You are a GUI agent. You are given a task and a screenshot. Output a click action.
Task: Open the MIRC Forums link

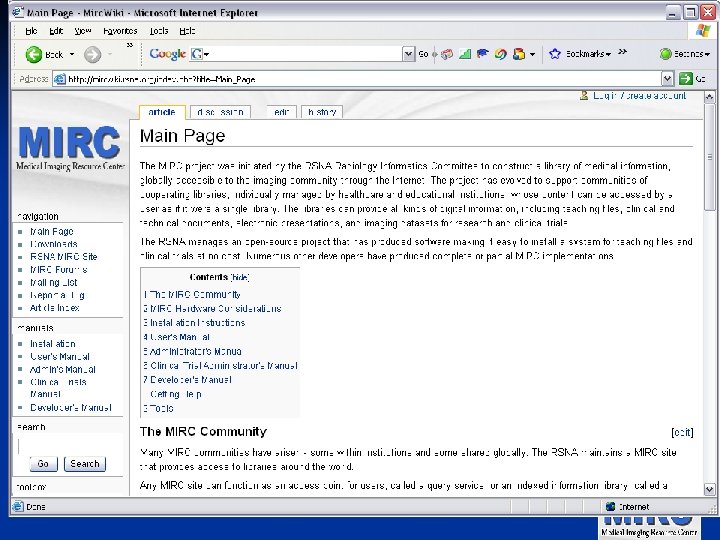coord(58,270)
